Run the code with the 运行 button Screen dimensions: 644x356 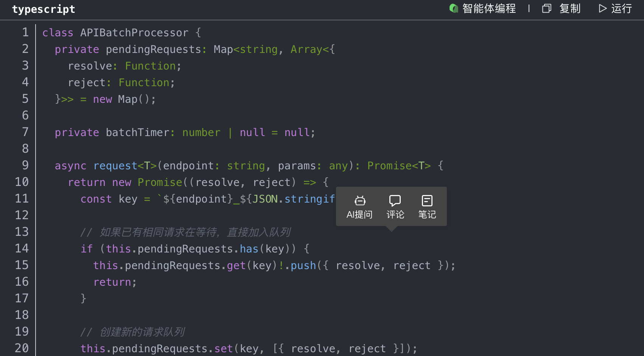click(615, 8)
